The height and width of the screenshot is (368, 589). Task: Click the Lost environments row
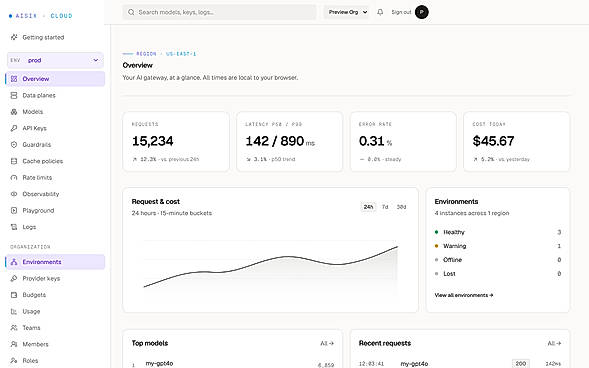point(498,274)
